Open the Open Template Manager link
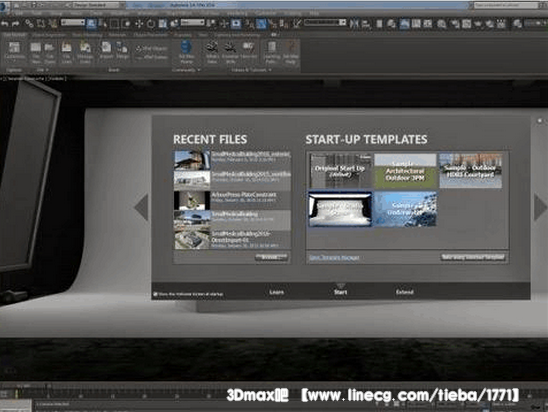 pyautogui.click(x=334, y=258)
